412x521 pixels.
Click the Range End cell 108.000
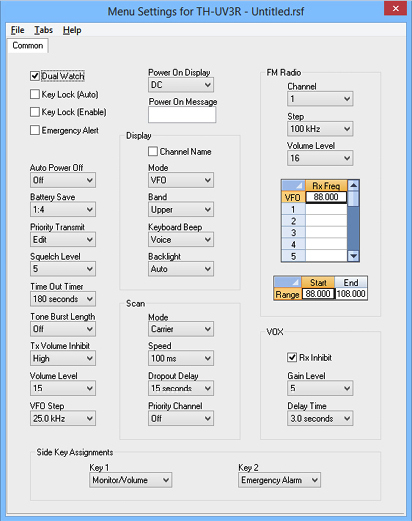(351, 294)
